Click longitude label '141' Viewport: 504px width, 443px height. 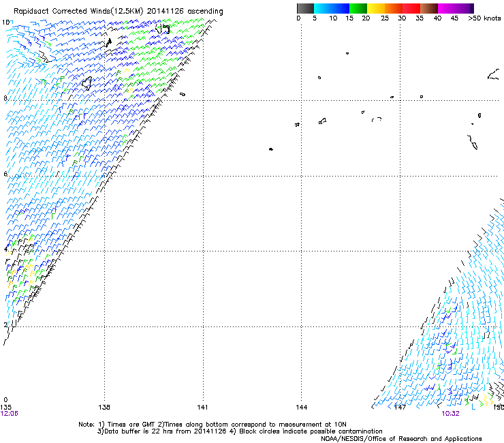(202, 408)
